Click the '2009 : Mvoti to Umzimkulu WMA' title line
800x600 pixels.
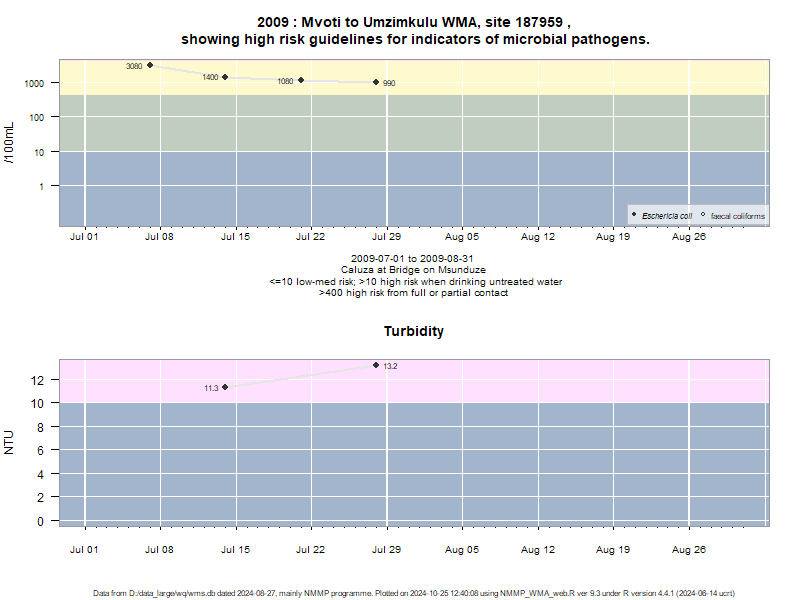[x=414, y=22]
